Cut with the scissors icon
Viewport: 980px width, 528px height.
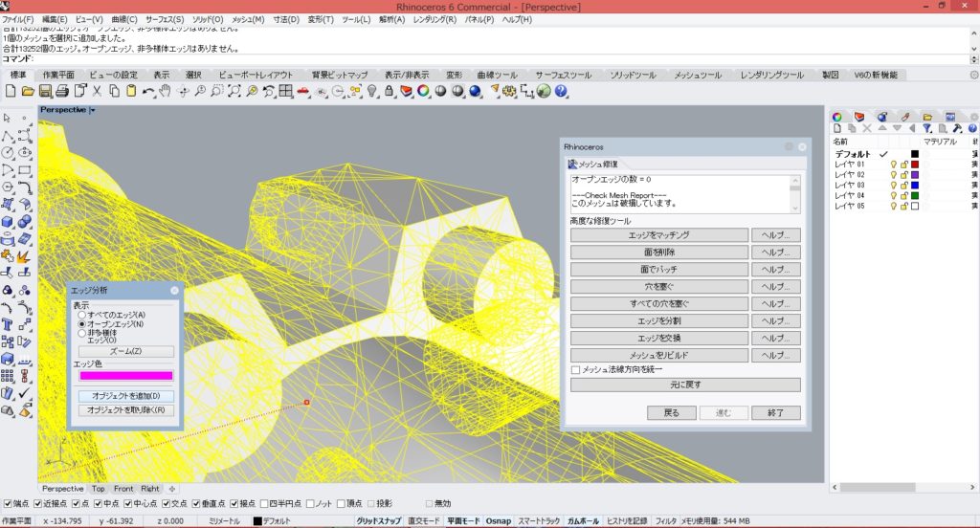click(x=97, y=91)
